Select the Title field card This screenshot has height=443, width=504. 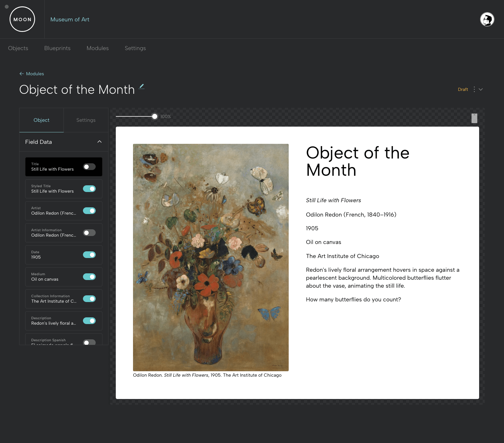coord(64,167)
